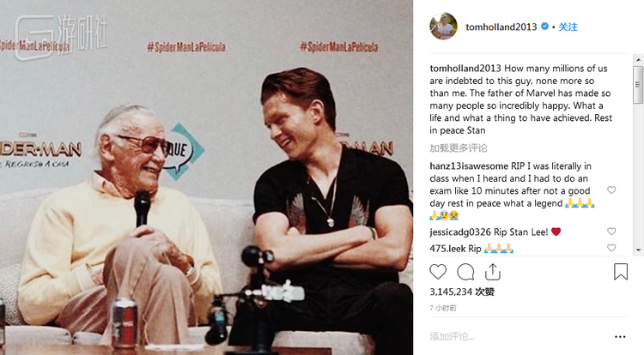Open tomholland2013 profile avatar
This screenshot has width=644, height=355.
(443, 27)
